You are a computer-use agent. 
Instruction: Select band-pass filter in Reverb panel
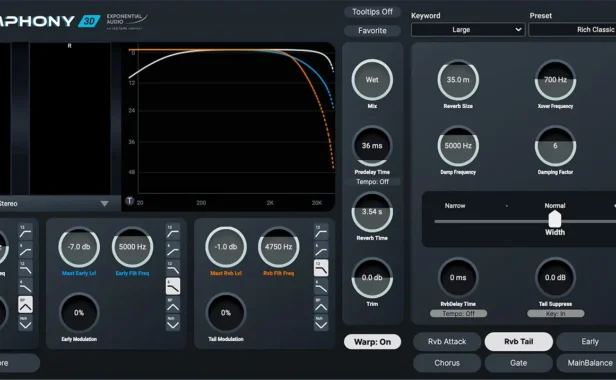point(321,305)
